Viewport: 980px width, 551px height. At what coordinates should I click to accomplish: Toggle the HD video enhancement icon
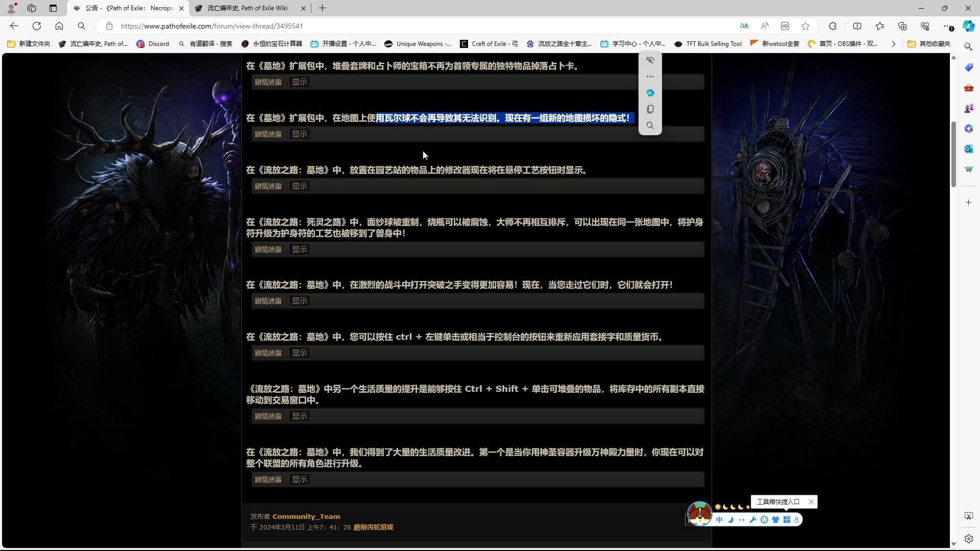pos(785,26)
